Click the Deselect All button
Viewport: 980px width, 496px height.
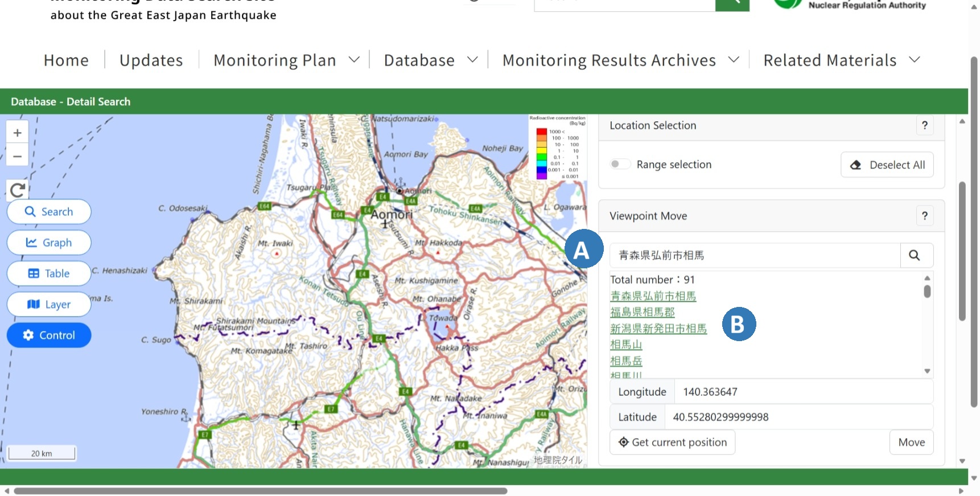coord(887,165)
